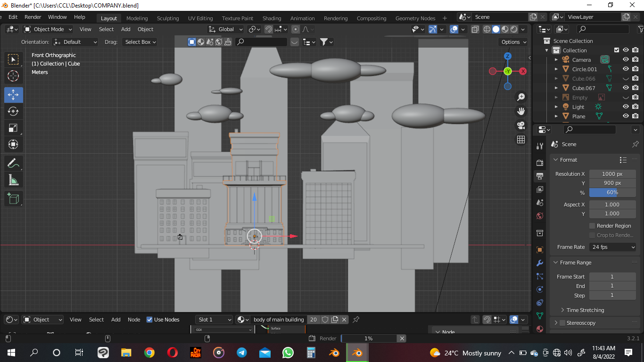Select the Annotate tool
Screen dimensions: 644x362
tap(13, 164)
